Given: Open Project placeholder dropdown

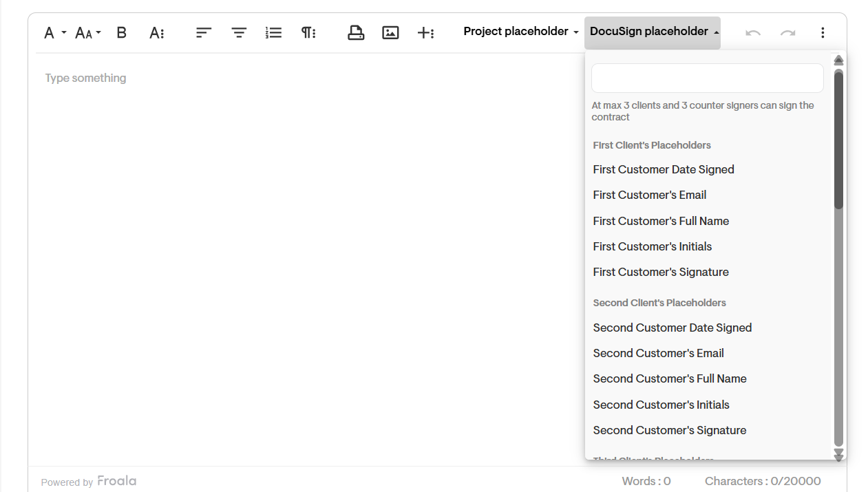Looking at the screenshot, I should pos(521,32).
